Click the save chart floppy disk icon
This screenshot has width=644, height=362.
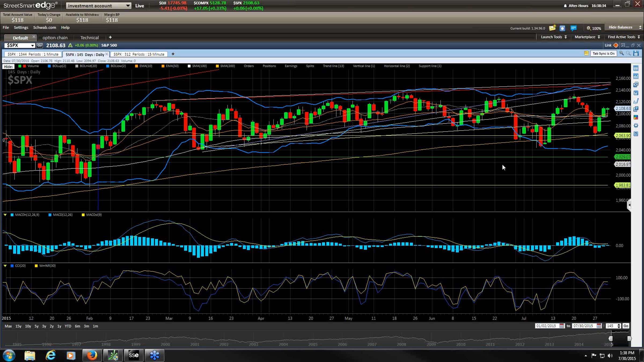[x=636, y=53]
